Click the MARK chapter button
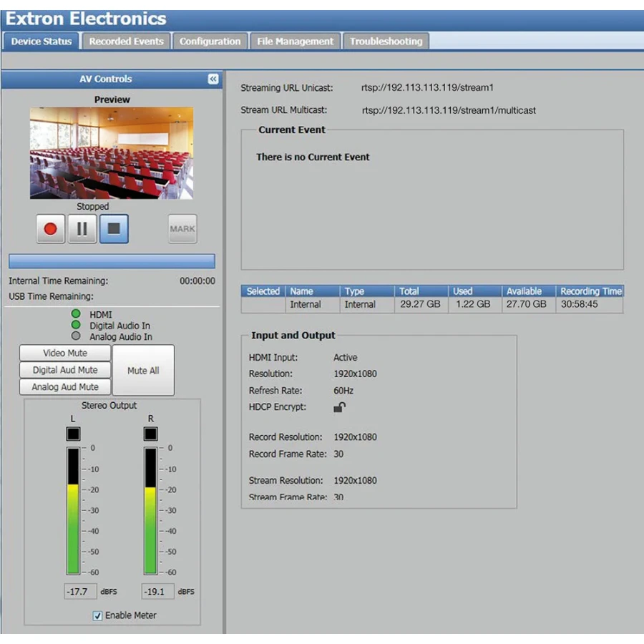 tap(182, 229)
